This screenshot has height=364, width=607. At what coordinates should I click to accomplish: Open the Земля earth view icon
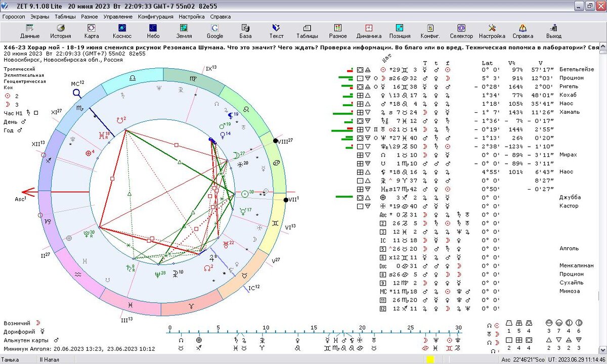coord(184,31)
